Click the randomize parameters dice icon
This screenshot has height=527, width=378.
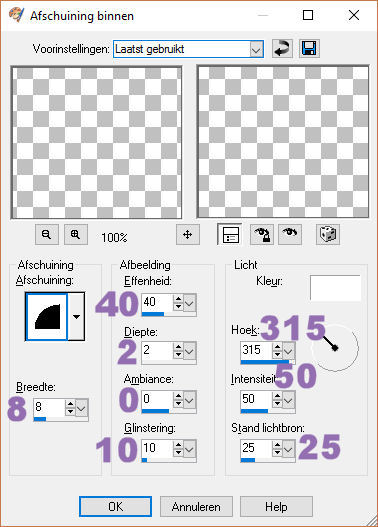(328, 234)
